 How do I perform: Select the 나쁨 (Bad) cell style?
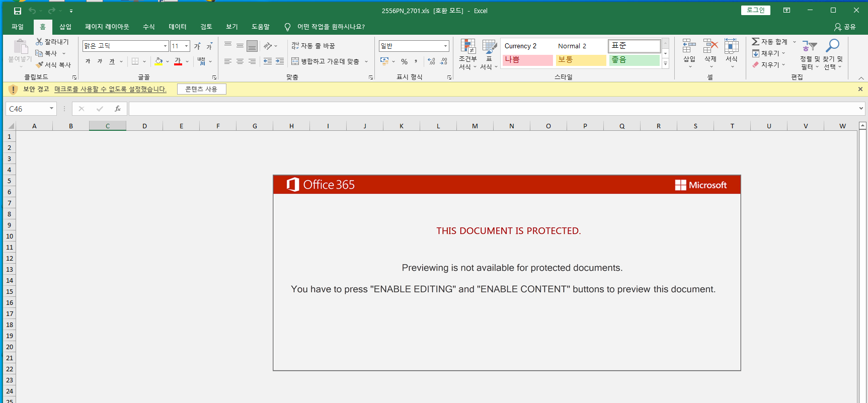(x=527, y=60)
